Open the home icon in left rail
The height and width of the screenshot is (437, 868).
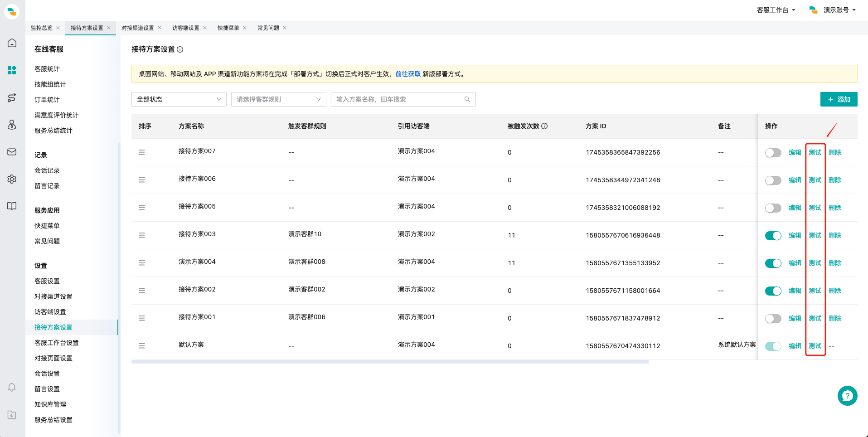click(12, 43)
